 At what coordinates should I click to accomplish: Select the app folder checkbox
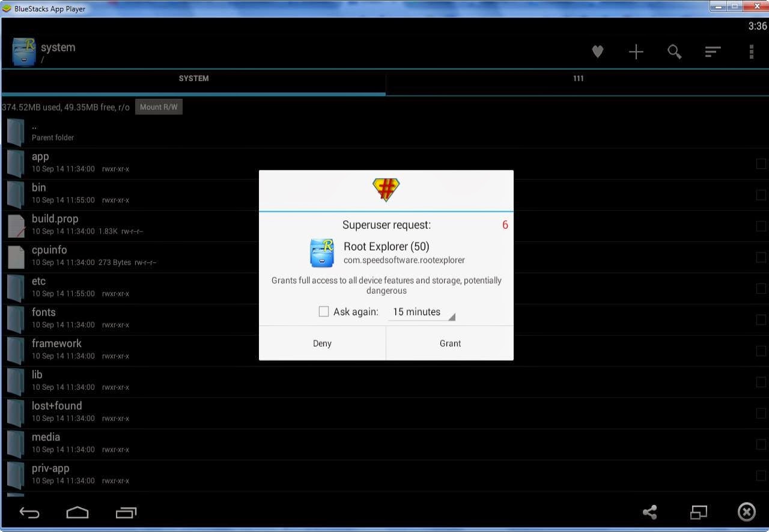pyautogui.click(x=761, y=163)
